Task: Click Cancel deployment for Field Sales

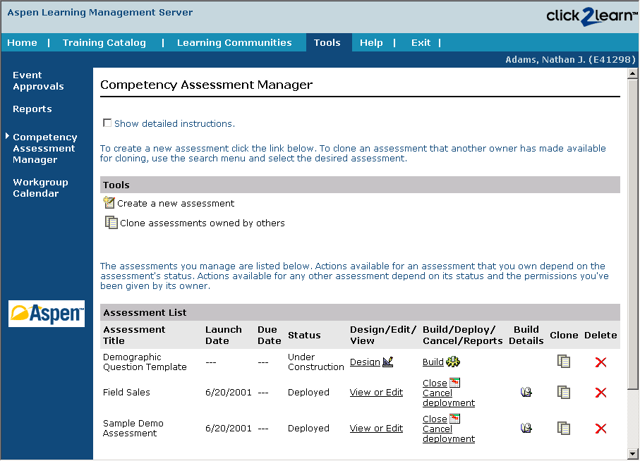Action: (449, 398)
